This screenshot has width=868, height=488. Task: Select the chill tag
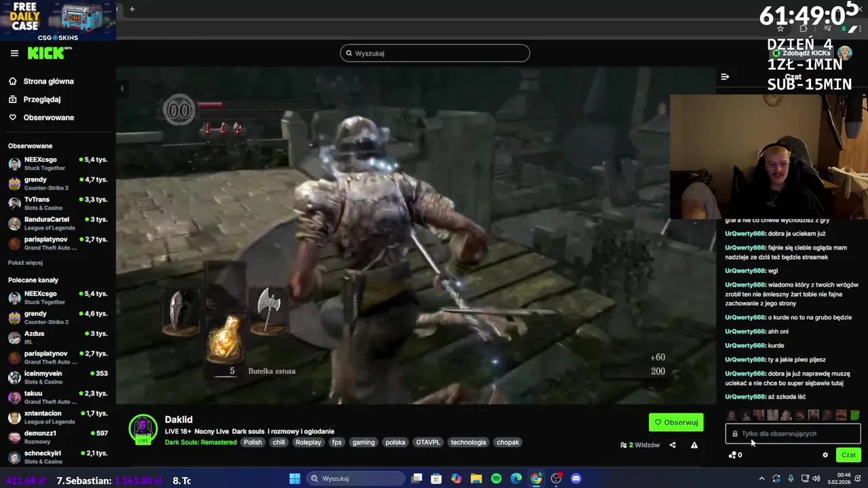(x=279, y=443)
